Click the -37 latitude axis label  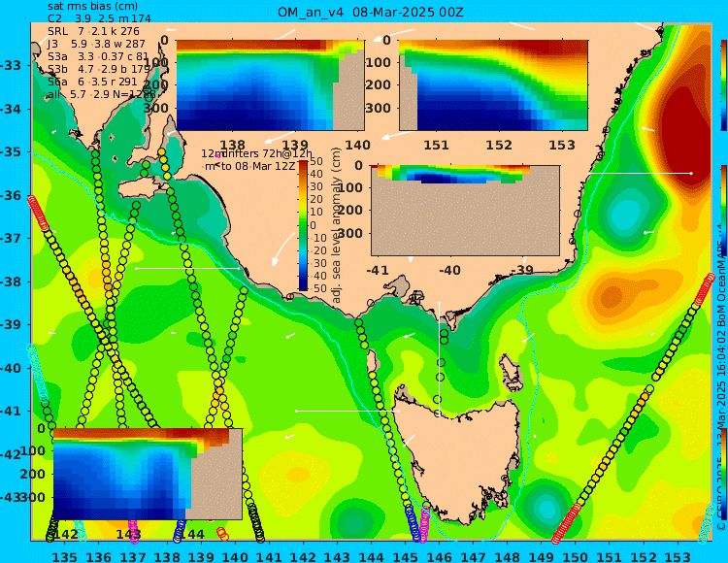(11, 239)
